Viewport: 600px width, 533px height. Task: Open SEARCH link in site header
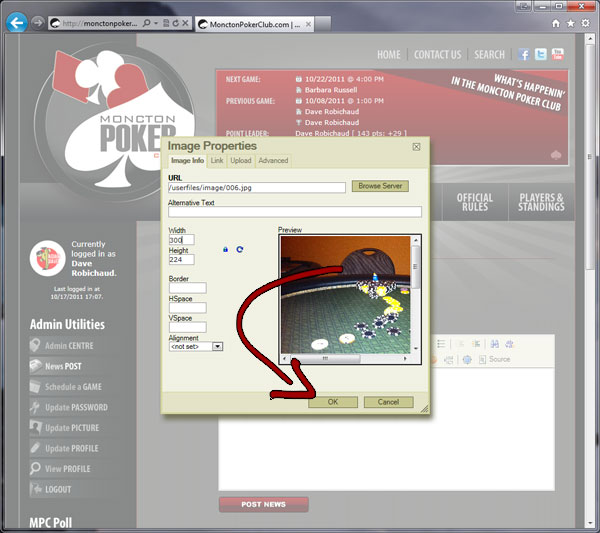(489, 55)
